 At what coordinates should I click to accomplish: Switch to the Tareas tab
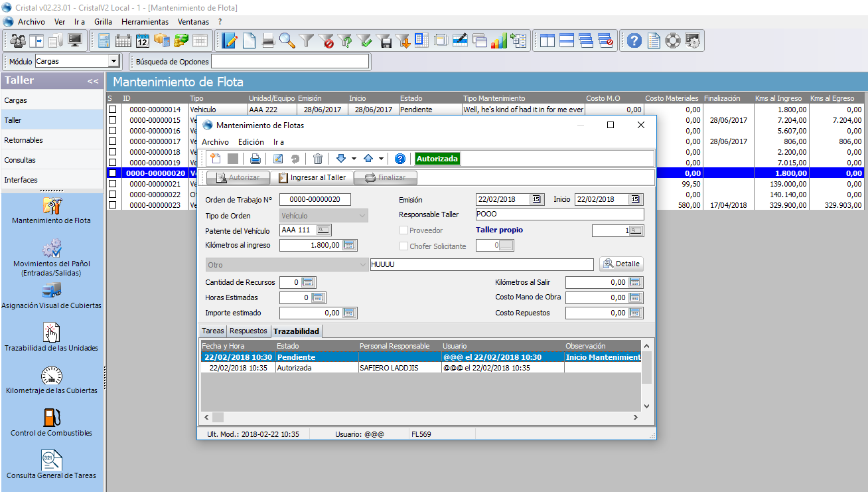[x=213, y=331]
